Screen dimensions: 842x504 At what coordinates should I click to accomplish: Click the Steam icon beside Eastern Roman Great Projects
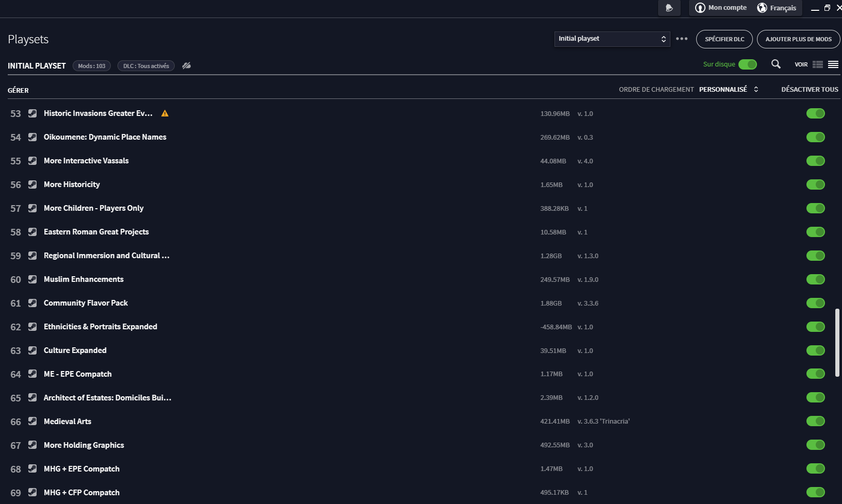coord(32,232)
